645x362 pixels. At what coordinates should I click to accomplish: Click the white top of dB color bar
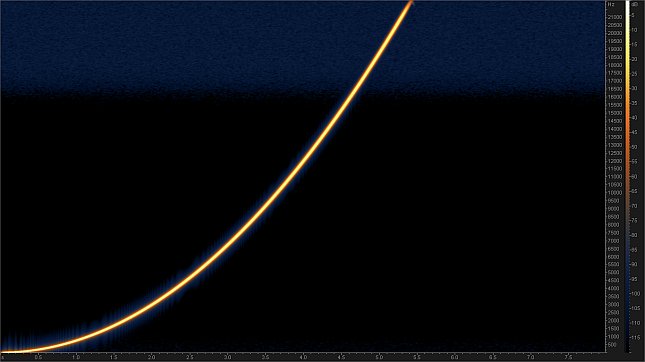pos(628,6)
